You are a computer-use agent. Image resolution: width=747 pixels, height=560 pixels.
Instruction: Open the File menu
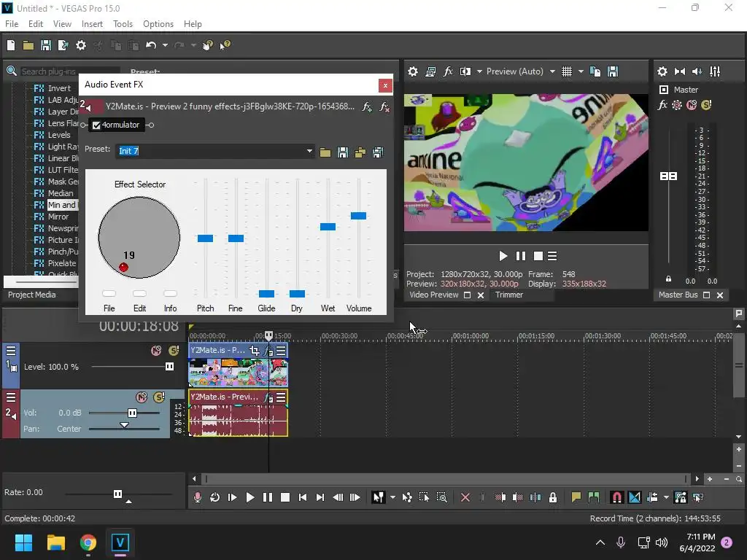(x=12, y=24)
